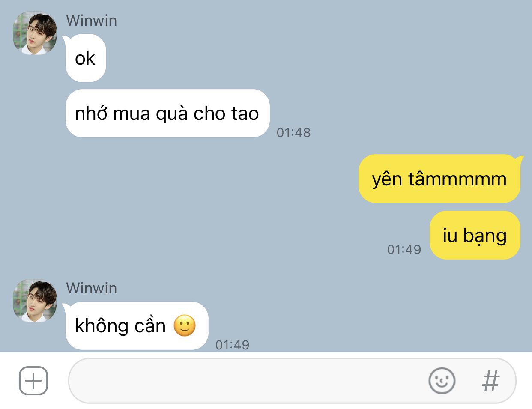
Task: Tap the word 'không' in last message
Action: 102,326
